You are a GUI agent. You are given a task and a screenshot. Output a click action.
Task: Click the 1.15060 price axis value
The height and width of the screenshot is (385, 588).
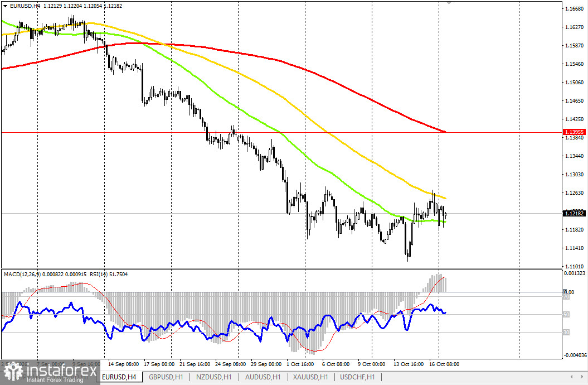pos(574,82)
